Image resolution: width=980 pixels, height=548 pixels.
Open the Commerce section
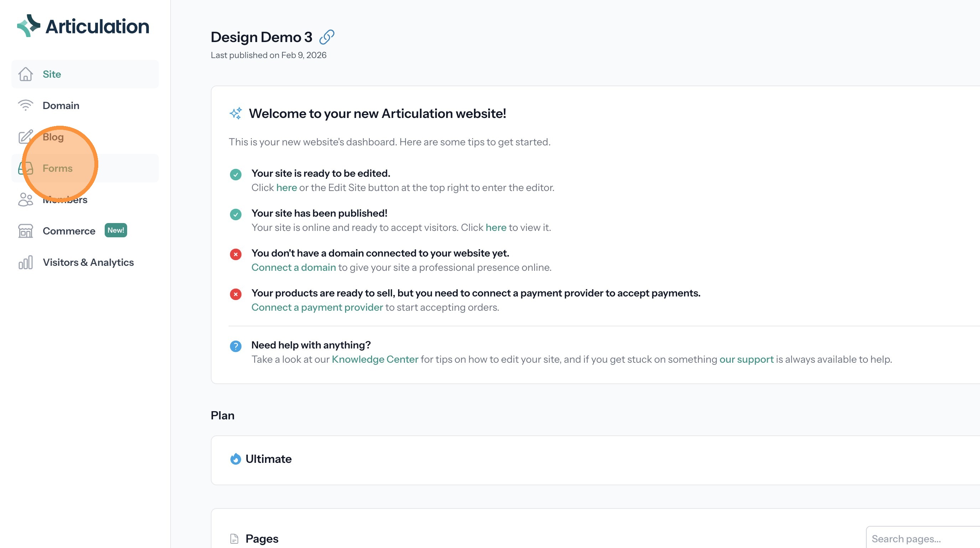click(69, 231)
